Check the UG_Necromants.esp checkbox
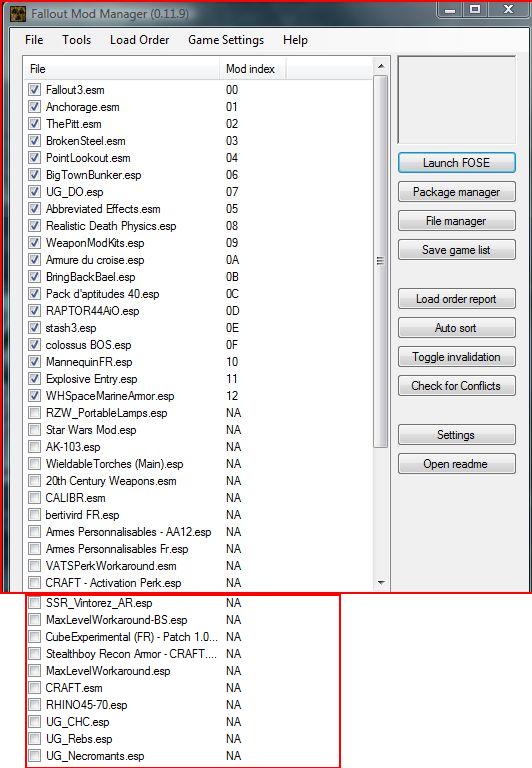Viewport: 532px width, 768px height. (x=34, y=756)
